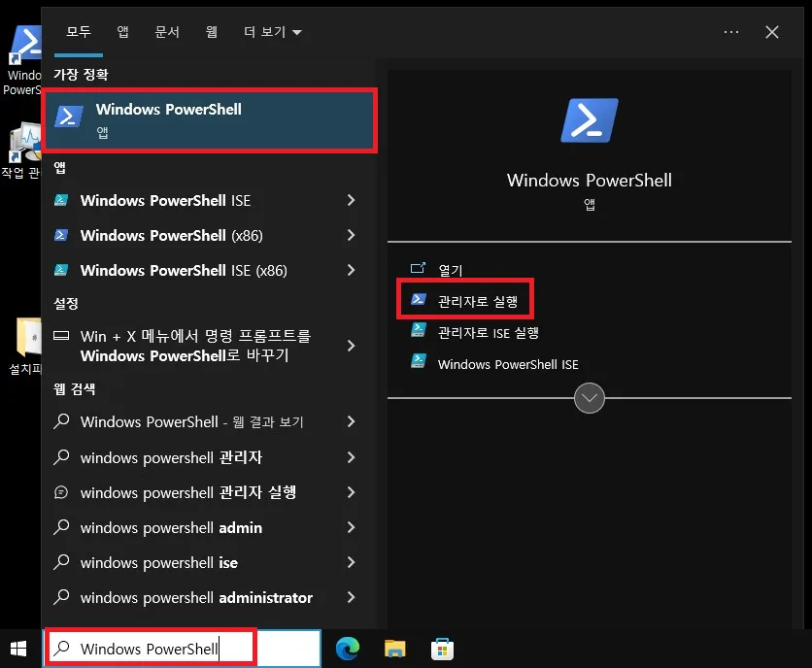Image resolution: width=812 pixels, height=668 pixels.
Task: Click the Windows PowerShell ISE (x86) icon
Action: [61, 270]
